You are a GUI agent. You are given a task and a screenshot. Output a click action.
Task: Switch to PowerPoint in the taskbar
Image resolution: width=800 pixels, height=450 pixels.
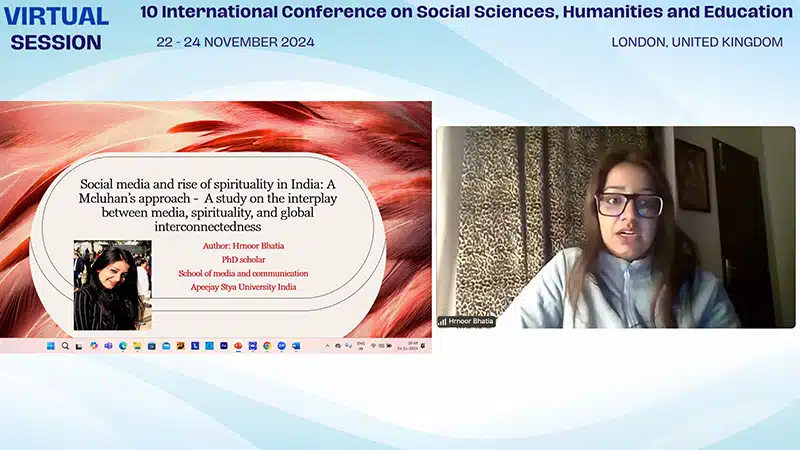pyautogui.click(x=238, y=345)
